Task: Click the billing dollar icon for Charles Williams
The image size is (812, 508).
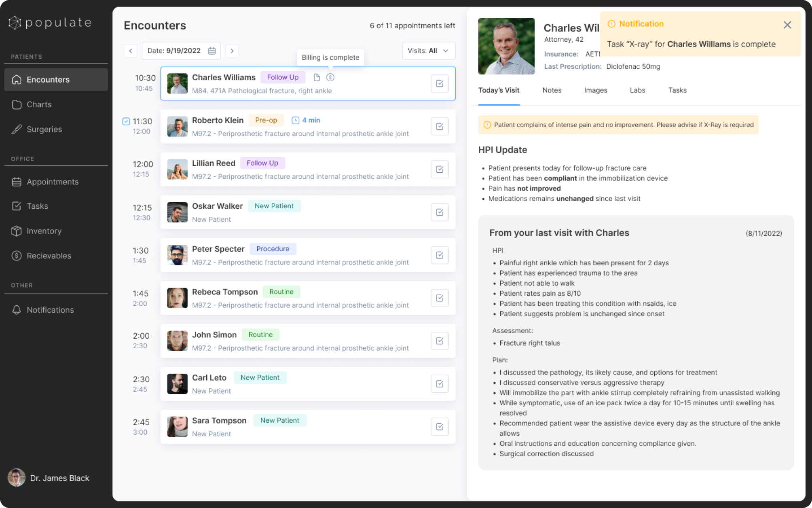Action: pos(330,77)
